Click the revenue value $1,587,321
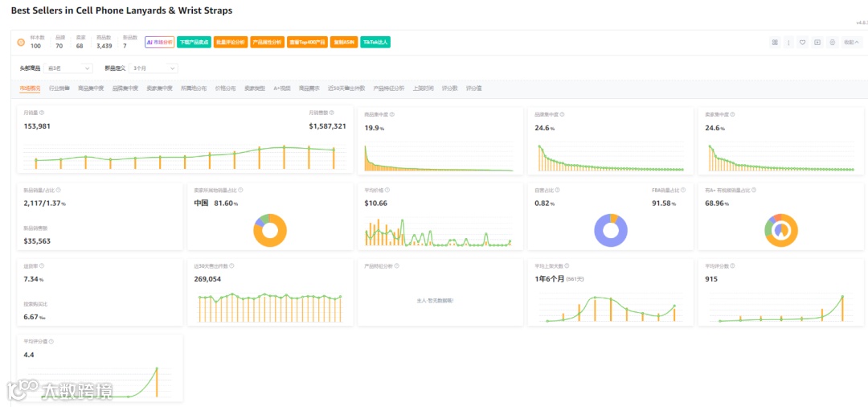868x407 pixels. 327,125
